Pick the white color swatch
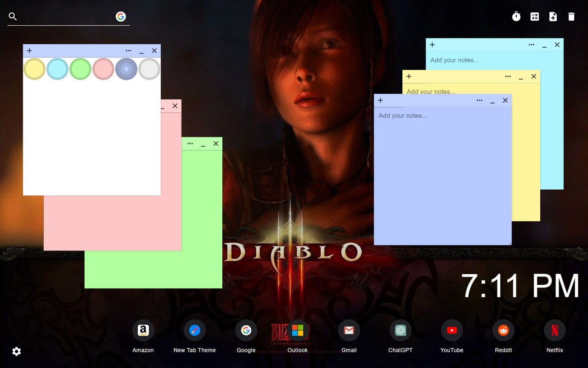Image resolution: width=588 pixels, height=368 pixels. (x=149, y=69)
